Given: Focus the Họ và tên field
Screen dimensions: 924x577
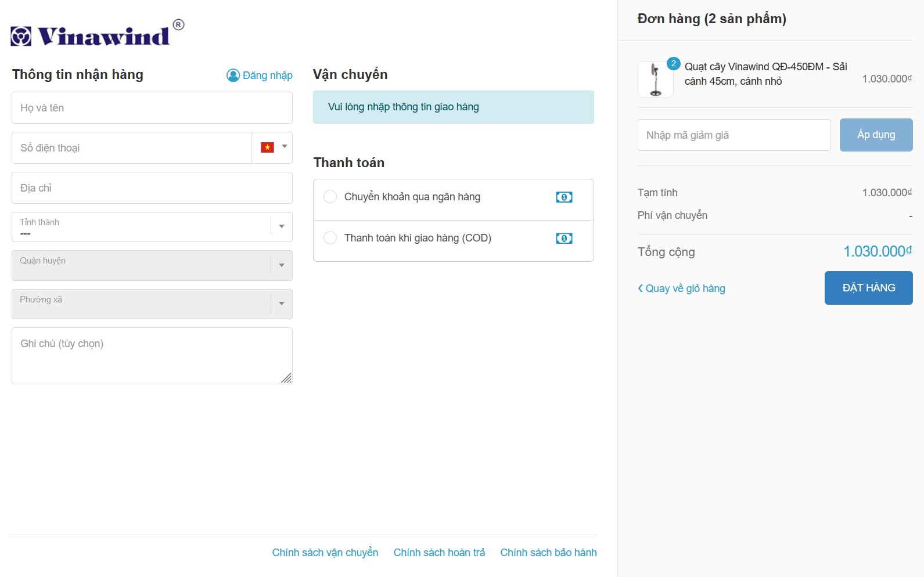Looking at the screenshot, I should (x=152, y=108).
